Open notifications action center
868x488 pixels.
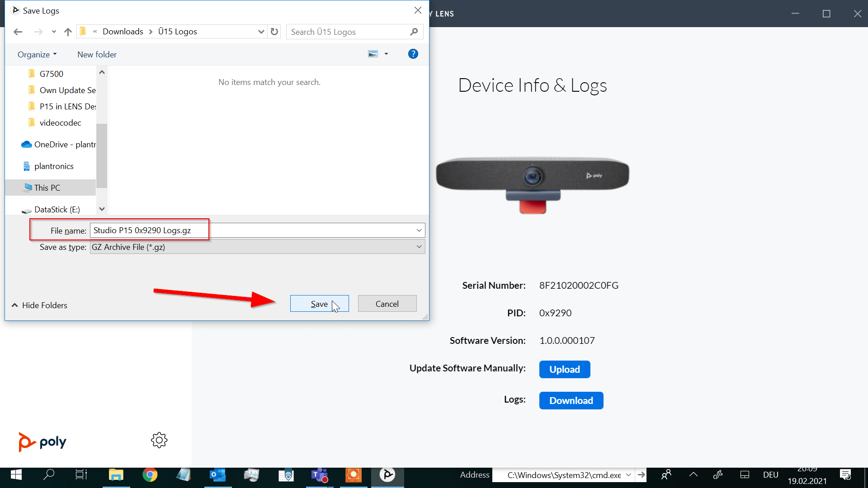coord(845,475)
